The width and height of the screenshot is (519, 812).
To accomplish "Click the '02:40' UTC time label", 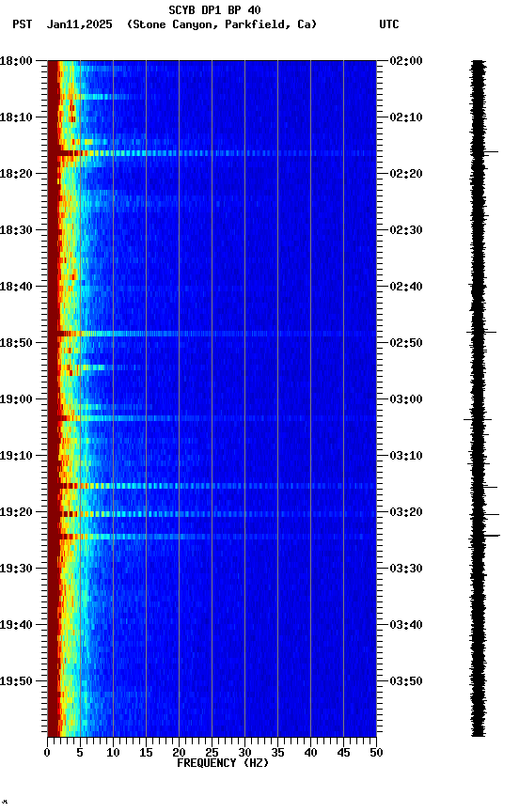I will coord(406,287).
